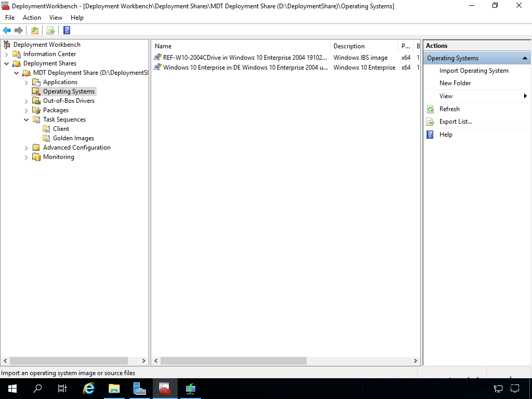
Task: Open File Explorer from the taskbar
Action: pos(114,389)
